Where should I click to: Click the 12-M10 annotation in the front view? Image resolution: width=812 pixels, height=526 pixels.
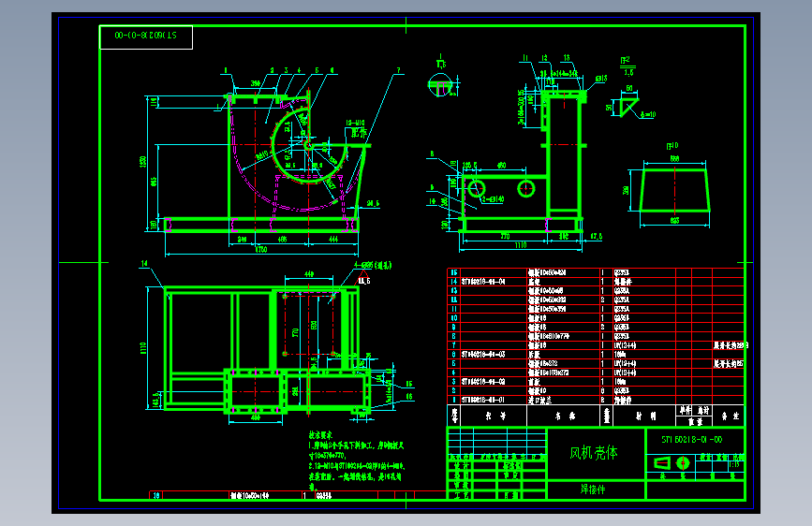pos(355,123)
